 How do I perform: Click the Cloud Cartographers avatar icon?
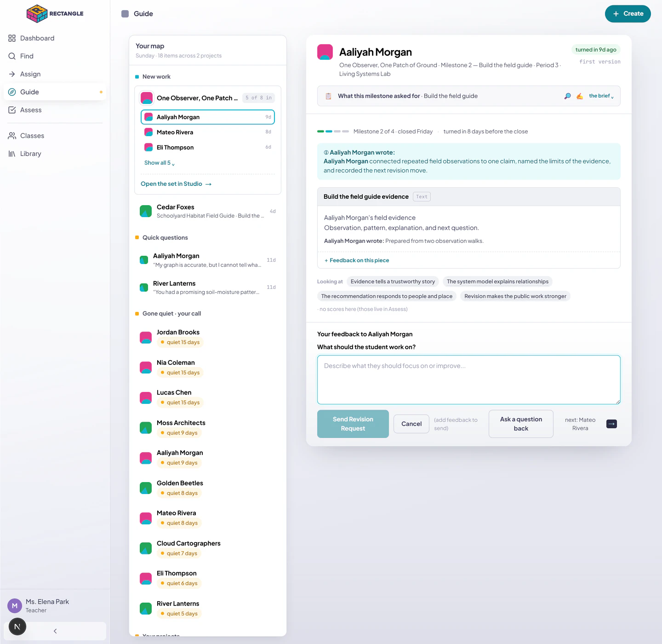coord(146,548)
